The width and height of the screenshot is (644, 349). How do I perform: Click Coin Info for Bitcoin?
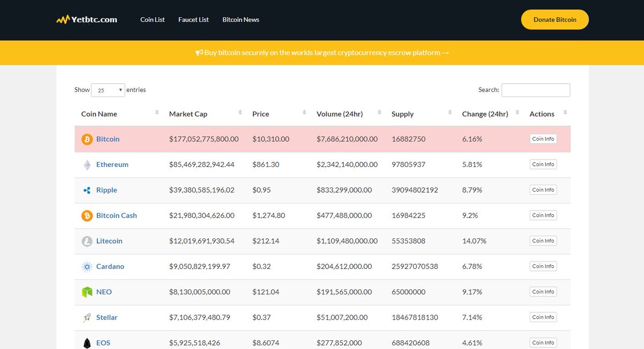click(x=543, y=139)
